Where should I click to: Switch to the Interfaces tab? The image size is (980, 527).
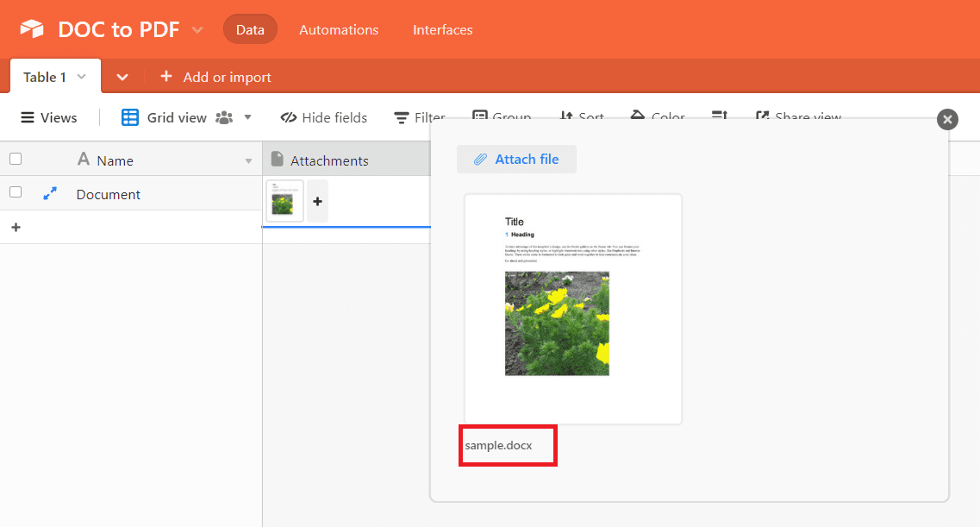coord(442,29)
